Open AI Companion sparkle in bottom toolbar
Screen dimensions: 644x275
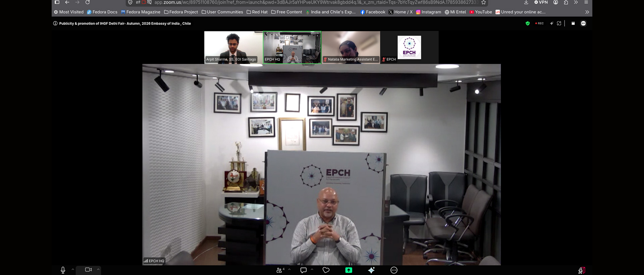click(371, 270)
